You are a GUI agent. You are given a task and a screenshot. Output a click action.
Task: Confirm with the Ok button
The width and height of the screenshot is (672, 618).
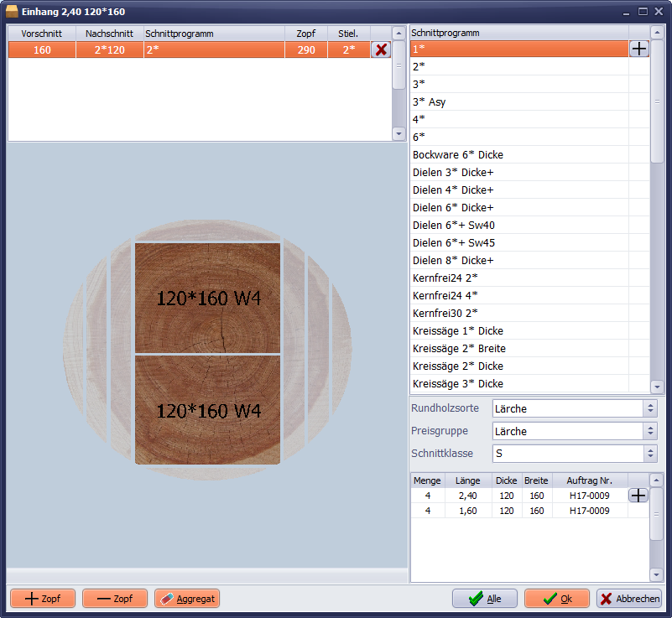[557, 599]
